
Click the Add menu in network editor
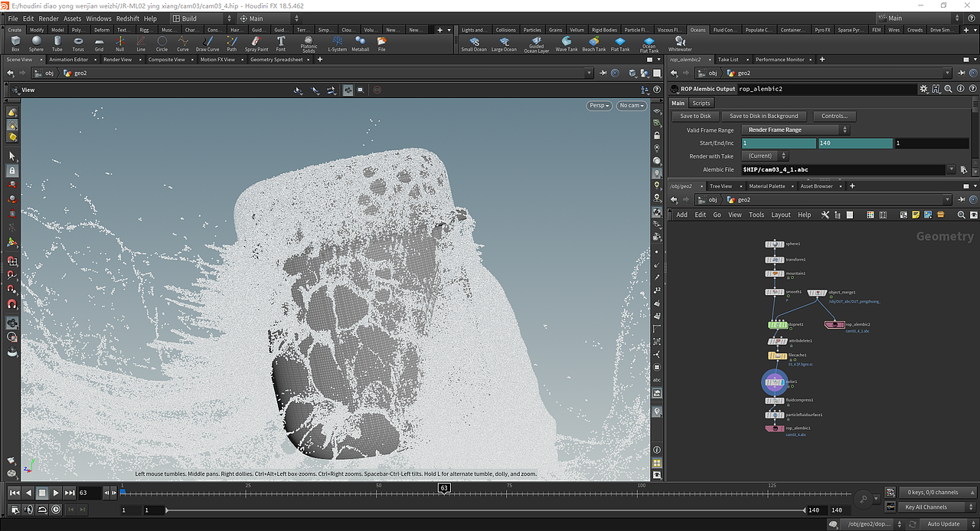[x=681, y=215]
